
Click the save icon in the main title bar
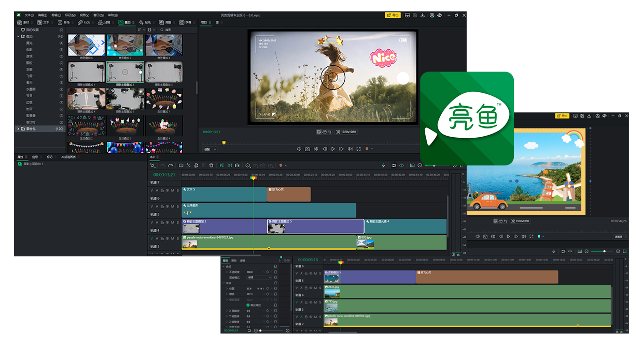tap(415, 16)
